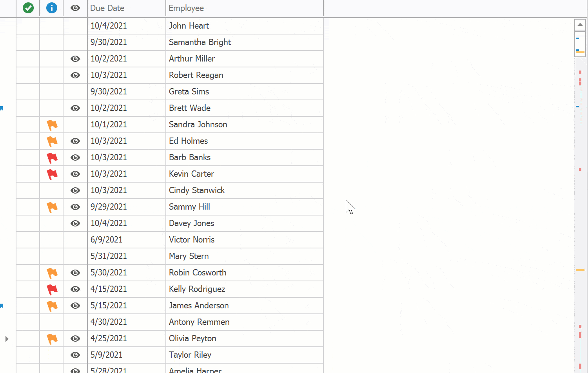
Task: Click the blue info column header icon
Action: point(51,8)
